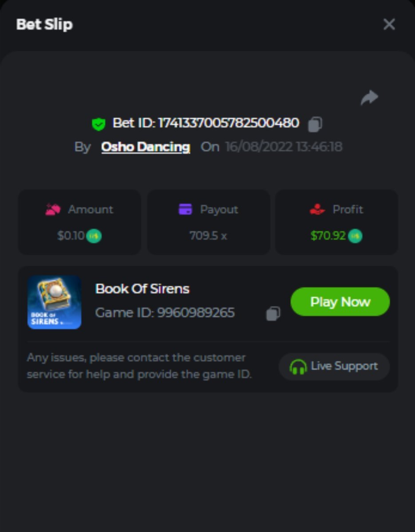Click the Play Now button
This screenshot has width=415, height=532.
[x=340, y=302]
